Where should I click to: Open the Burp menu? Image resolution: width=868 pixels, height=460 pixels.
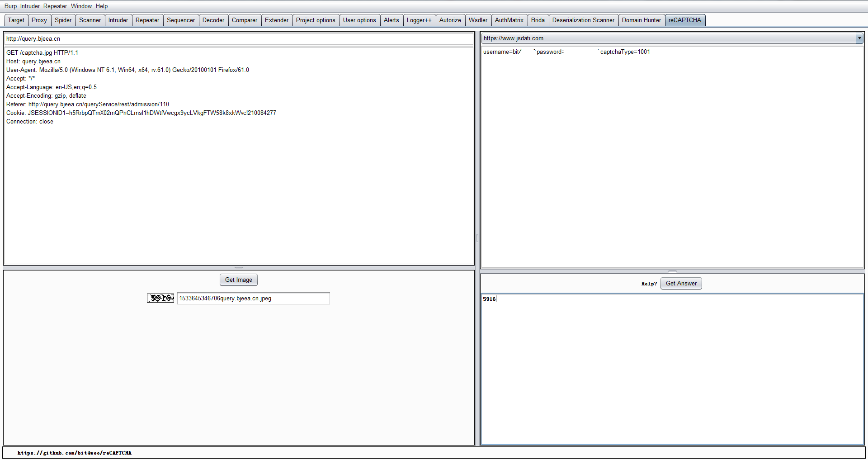click(x=10, y=6)
